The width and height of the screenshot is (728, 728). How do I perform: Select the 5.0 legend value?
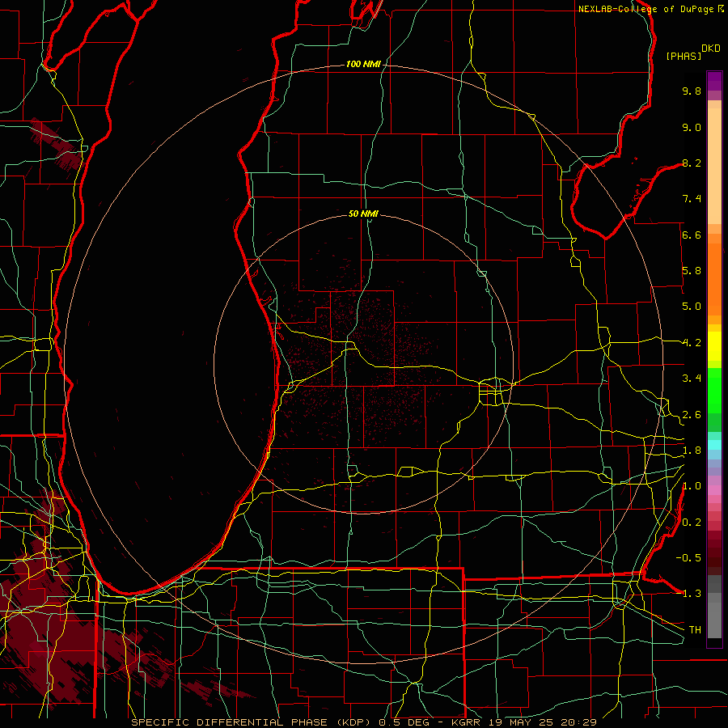coord(692,307)
